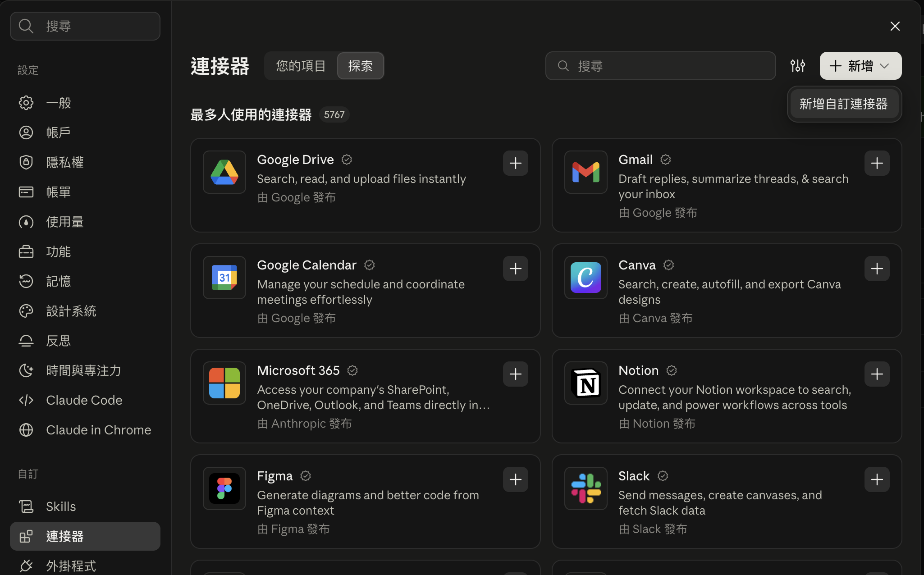
Task: Add the Google Drive connector
Action: point(515,163)
